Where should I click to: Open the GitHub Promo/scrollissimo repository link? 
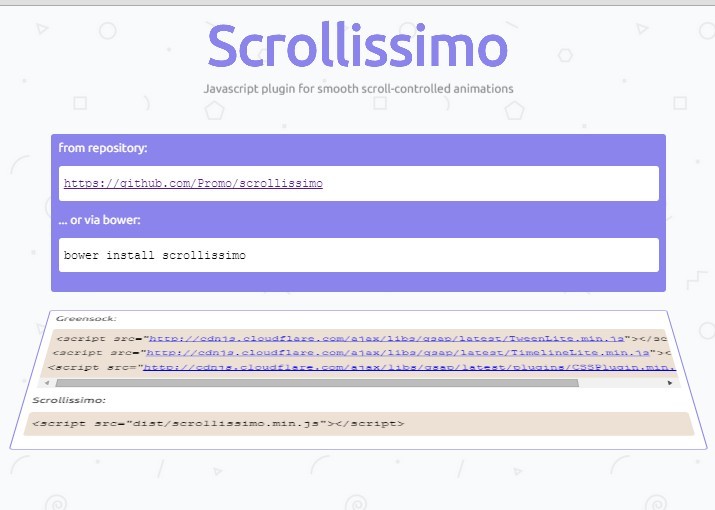[193, 184]
